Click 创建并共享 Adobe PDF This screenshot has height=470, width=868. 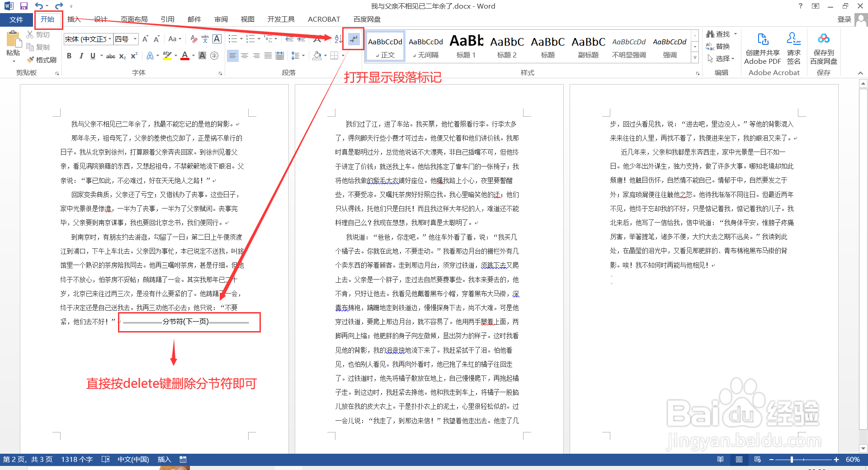[762, 47]
